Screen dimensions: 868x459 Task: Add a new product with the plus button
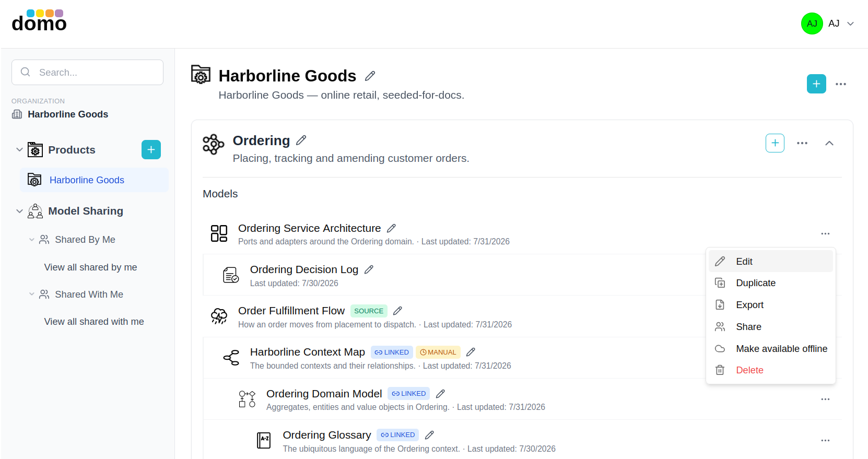pos(151,150)
